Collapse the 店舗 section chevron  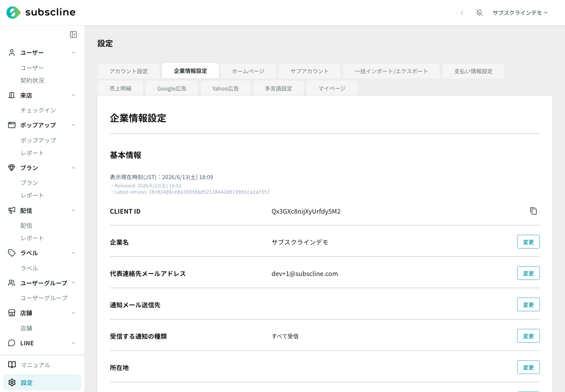point(73,313)
